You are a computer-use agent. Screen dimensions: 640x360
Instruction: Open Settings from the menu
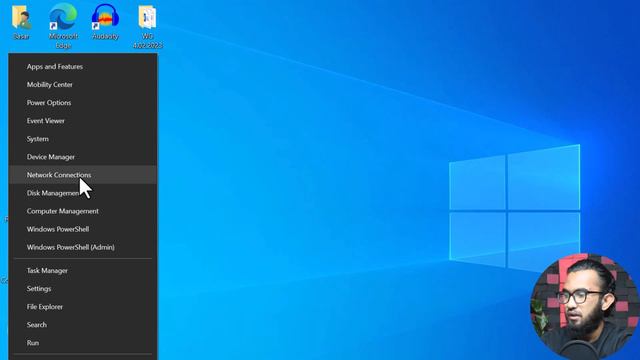point(83,289)
